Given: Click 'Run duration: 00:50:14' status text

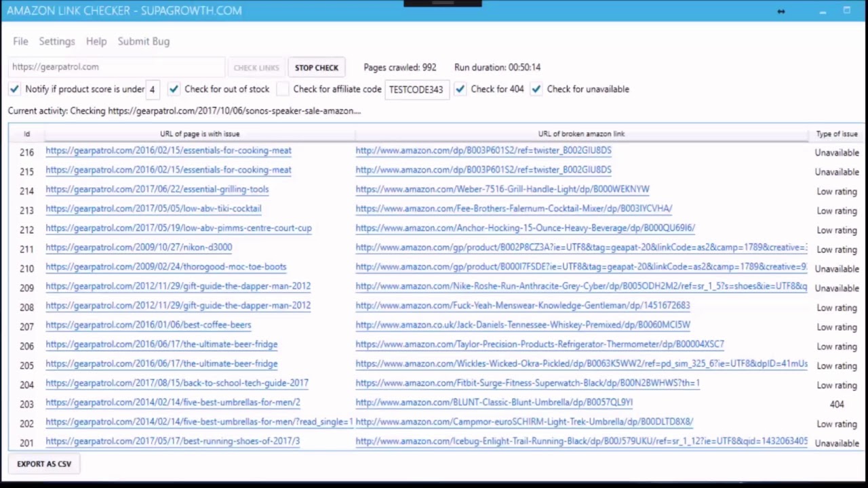Looking at the screenshot, I should 497,67.
